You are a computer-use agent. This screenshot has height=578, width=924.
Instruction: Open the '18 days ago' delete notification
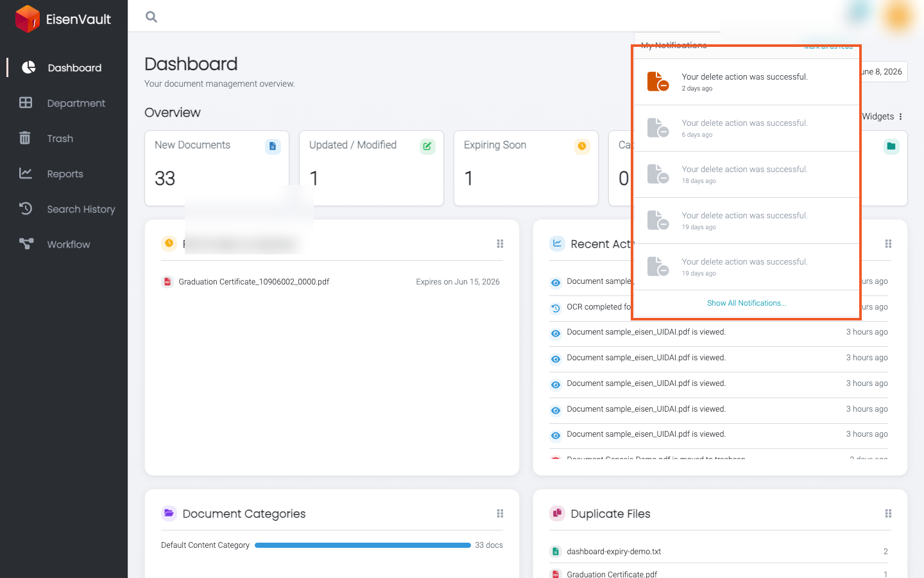point(746,175)
